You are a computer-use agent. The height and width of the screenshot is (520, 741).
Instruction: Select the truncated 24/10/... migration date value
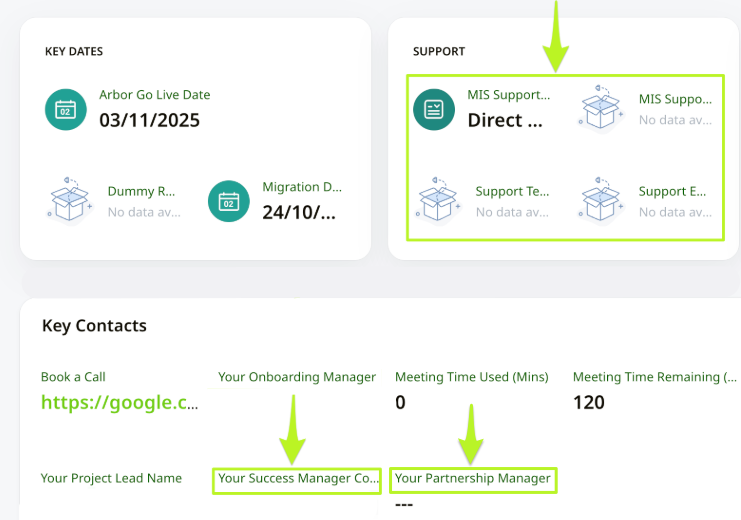pyautogui.click(x=299, y=212)
